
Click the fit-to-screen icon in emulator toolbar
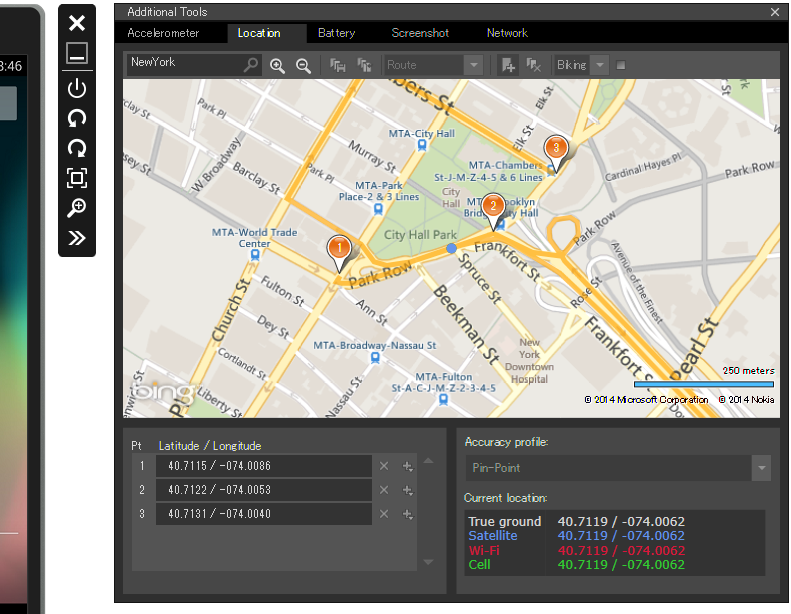(x=77, y=178)
